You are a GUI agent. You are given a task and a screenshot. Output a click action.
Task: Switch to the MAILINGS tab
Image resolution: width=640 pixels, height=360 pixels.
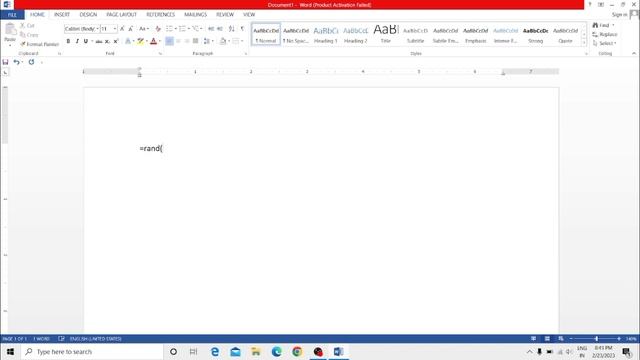coord(196,15)
